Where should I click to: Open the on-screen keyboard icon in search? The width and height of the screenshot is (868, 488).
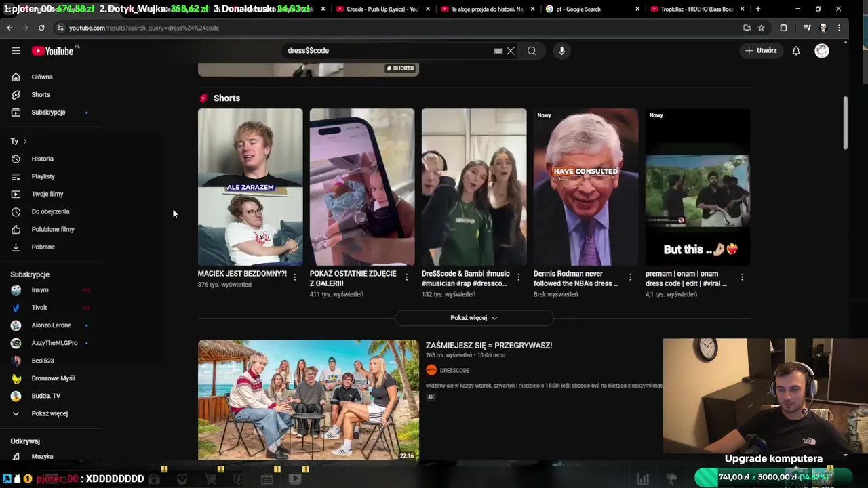(x=498, y=51)
